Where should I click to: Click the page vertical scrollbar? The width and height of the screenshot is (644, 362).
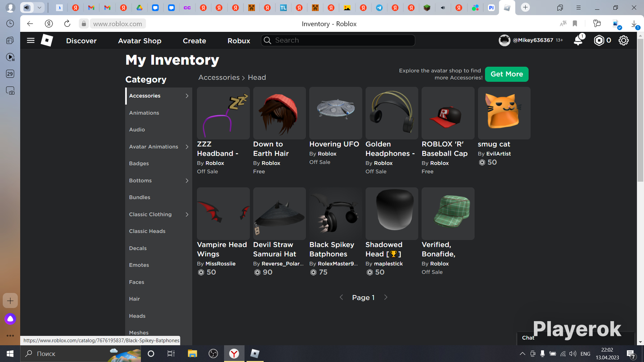640,110
